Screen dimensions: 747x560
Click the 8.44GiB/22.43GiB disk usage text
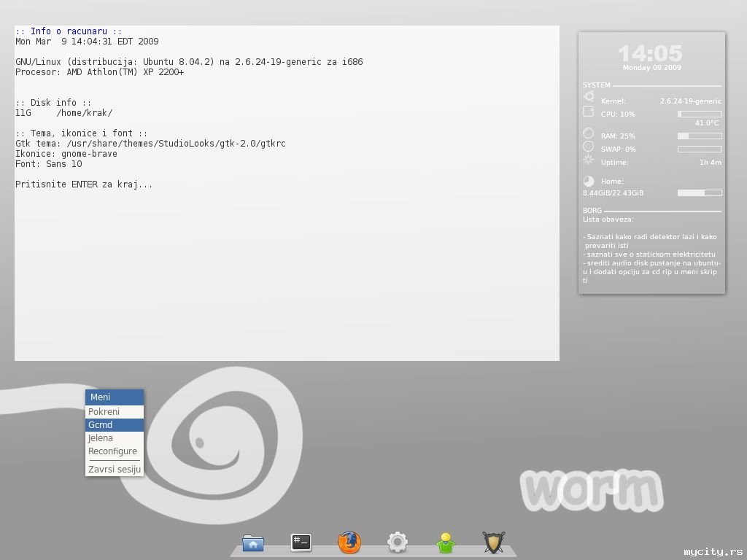[613, 192]
